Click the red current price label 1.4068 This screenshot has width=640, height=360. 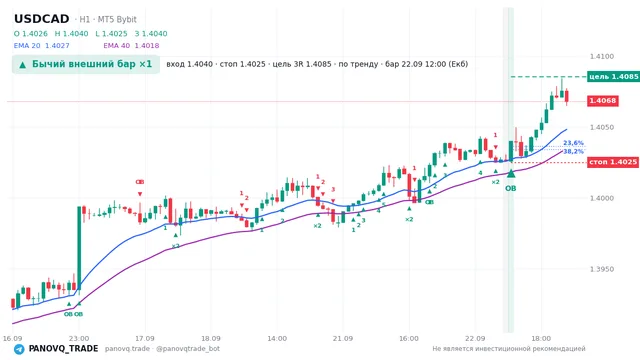tap(603, 101)
